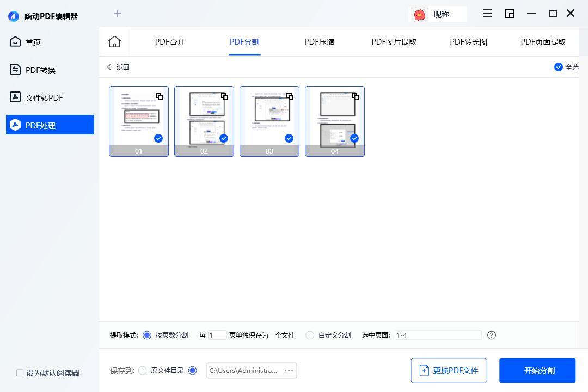Deselect page 03 checkmark
This screenshot has height=392, width=588.
[289, 138]
